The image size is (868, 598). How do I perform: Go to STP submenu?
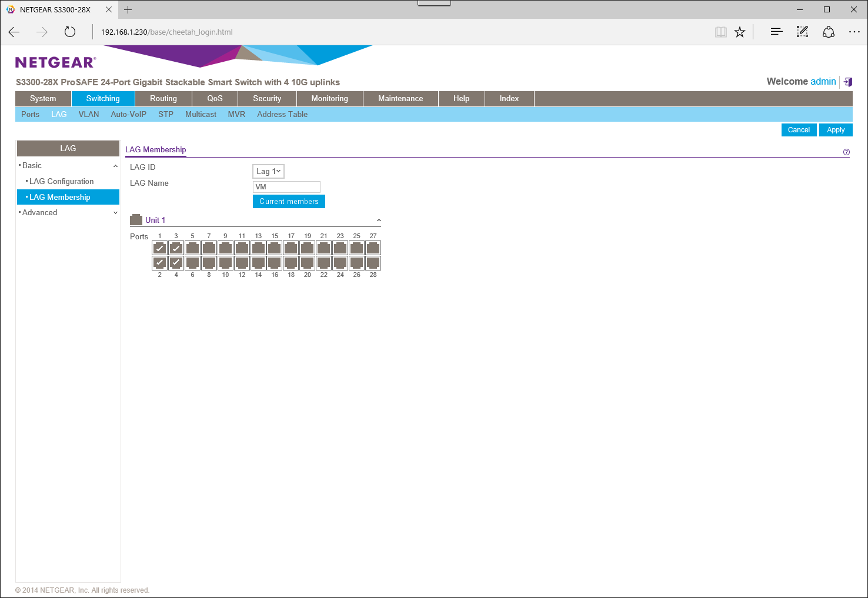coord(166,114)
